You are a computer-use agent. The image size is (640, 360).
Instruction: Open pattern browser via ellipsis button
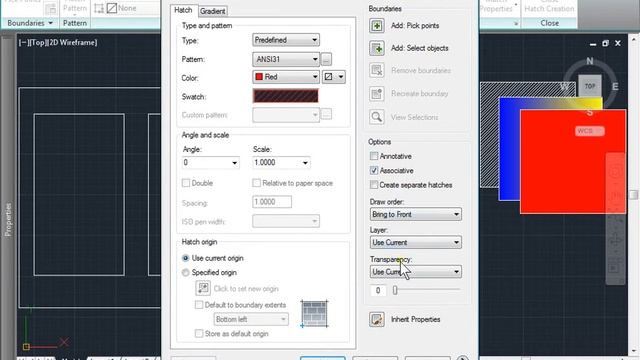click(x=326, y=59)
